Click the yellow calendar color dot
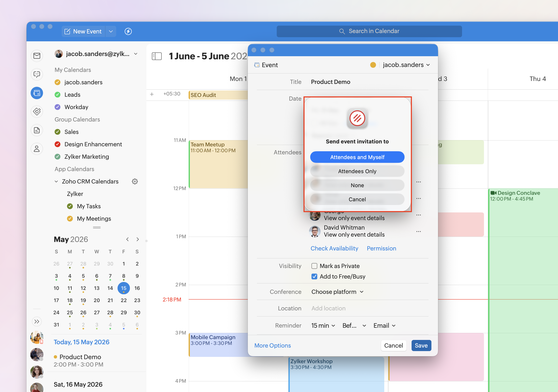This screenshot has height=392, width=558. 373,65
